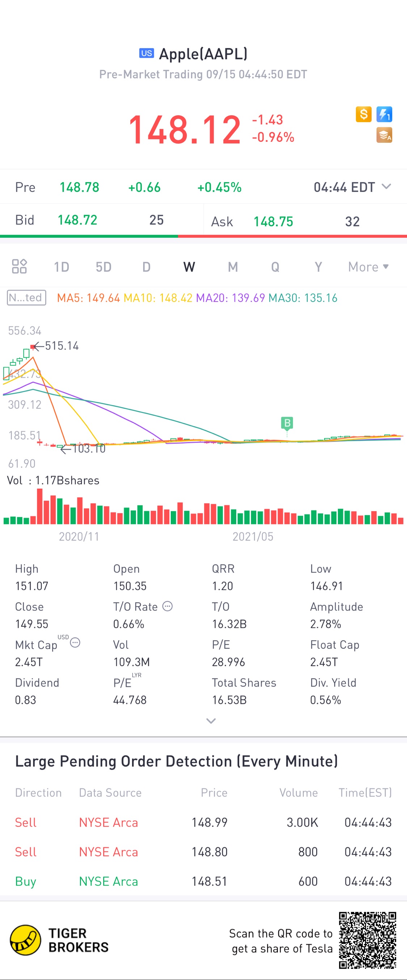The image size is (407, 980).
Task: Tap the Close value 149.55
Action: [x=31, y=624]
